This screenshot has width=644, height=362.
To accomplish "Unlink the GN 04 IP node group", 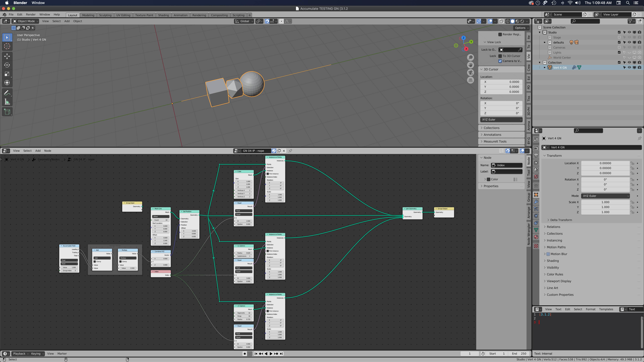I will [284, 151].
